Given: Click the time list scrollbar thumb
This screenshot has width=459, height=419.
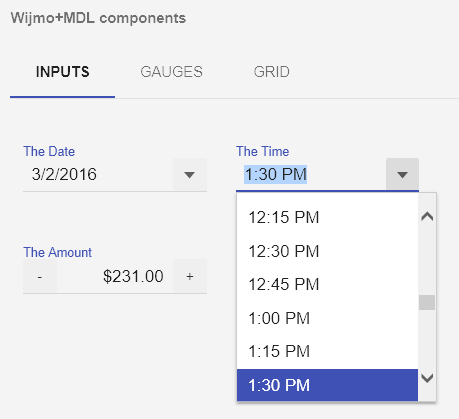Looking at the screenshot, I should [x=427, y=302].
